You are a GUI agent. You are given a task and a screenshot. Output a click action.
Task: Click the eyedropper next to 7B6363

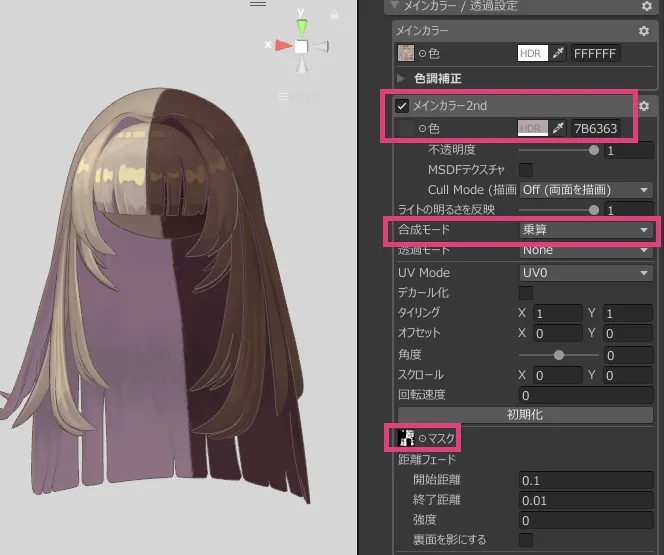[559, 128]
